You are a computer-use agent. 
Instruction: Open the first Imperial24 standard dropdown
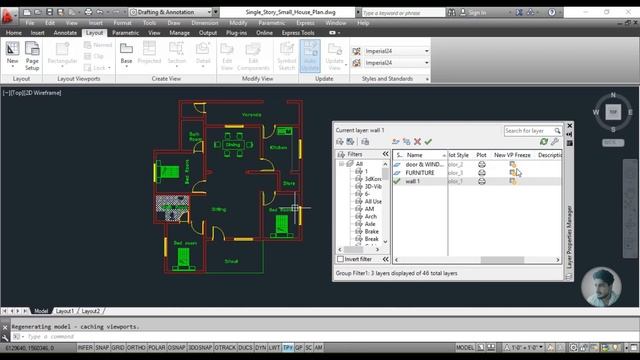[427, 51]
